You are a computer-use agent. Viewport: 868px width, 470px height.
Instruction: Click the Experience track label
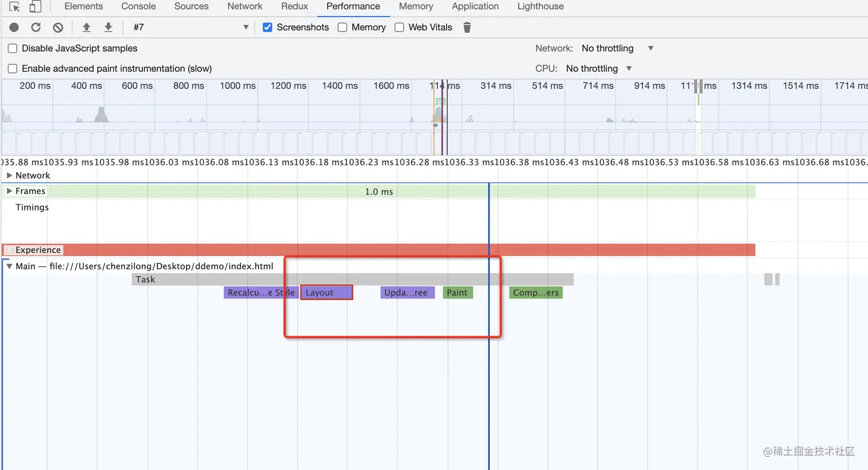[x=38, y=250]
